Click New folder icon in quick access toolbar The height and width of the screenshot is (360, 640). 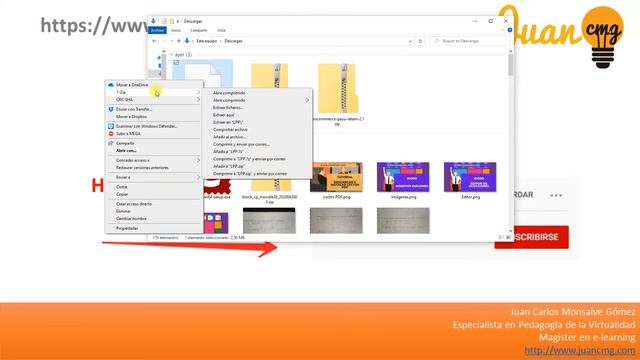click(x=172, y=21)
